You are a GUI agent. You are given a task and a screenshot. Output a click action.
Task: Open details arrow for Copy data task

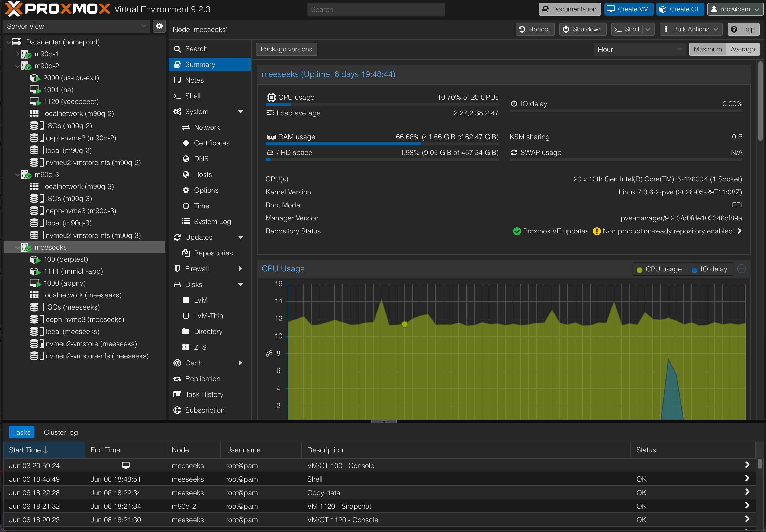[x=747, y=492]
